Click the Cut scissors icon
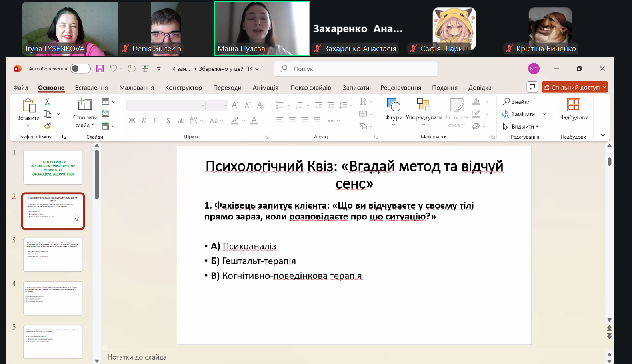632x364 pixels. (x=48, y=102)
